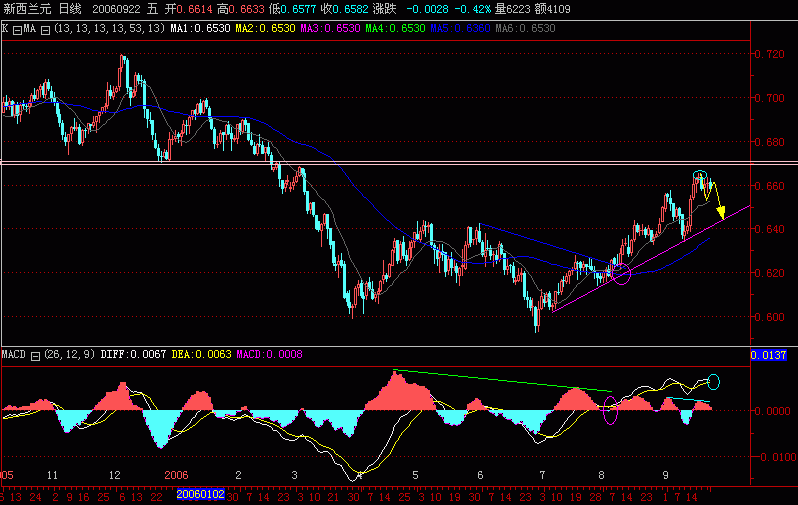Click the 0.620 price axis label
The width and height of the screenshot is (798, 505).
click(x=769, y=273)
